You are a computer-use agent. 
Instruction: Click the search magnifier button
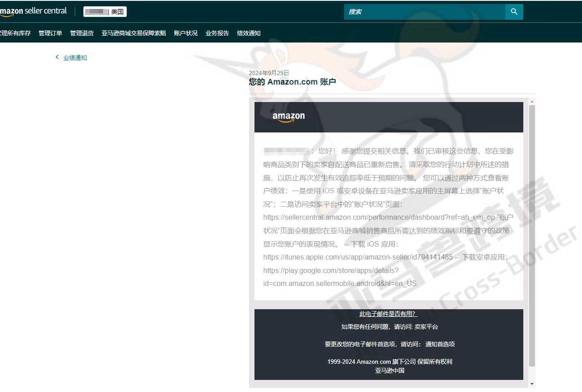[x=514, y=12]
